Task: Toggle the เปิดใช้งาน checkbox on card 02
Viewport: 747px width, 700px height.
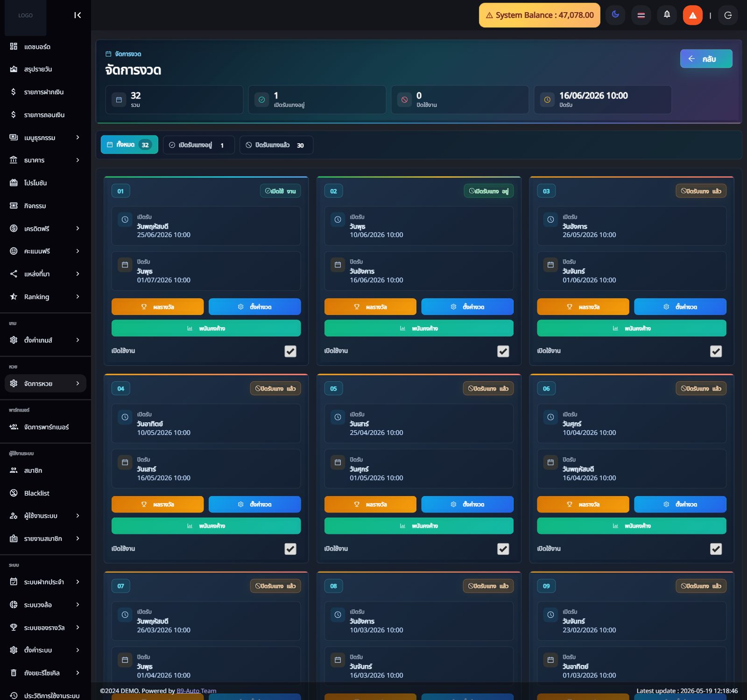Action: tap(503, 351)
